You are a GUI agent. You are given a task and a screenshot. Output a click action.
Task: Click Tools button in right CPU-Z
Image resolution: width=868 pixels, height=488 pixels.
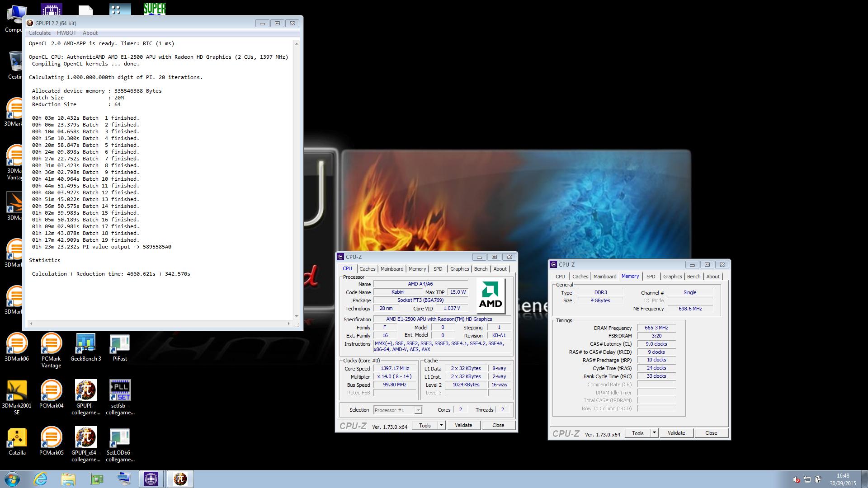[x=638, y=433]
